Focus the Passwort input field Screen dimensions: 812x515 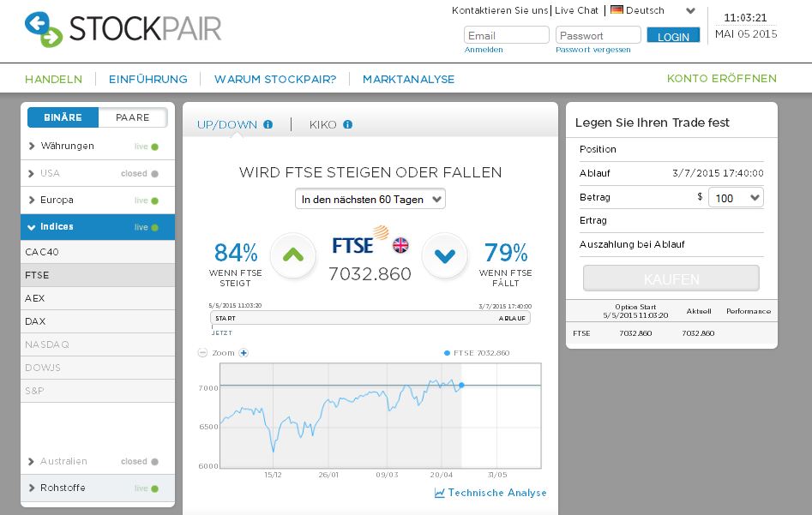[598, 35]
